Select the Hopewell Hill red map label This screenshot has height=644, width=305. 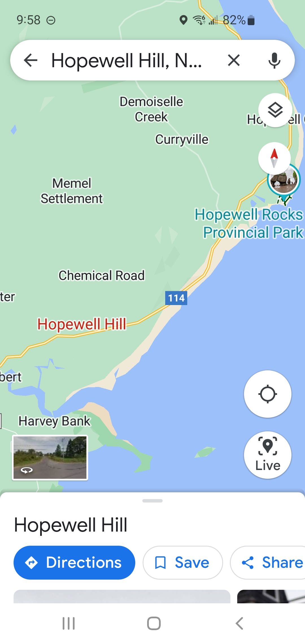(82, 324)
